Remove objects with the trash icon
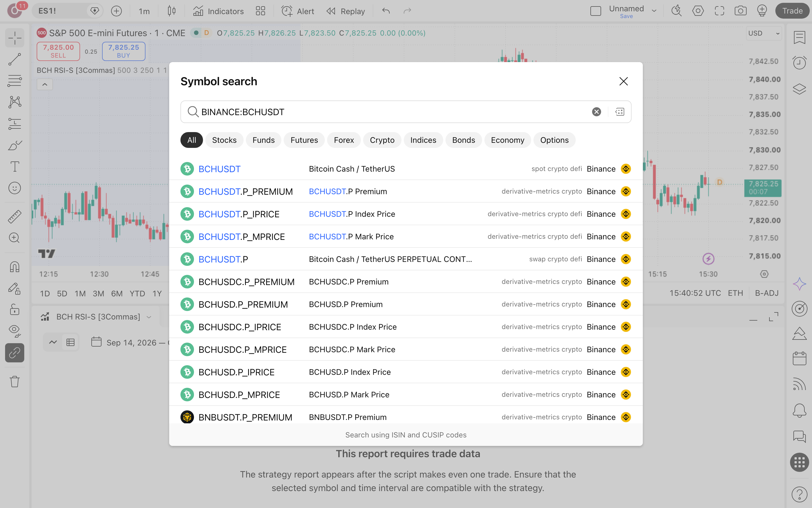Screen dimensions: 812x508 pyautogui.click(x=15, y=381)
